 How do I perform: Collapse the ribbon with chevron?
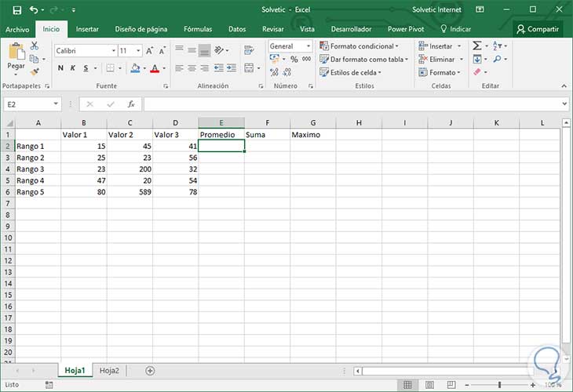coord(564,85)
